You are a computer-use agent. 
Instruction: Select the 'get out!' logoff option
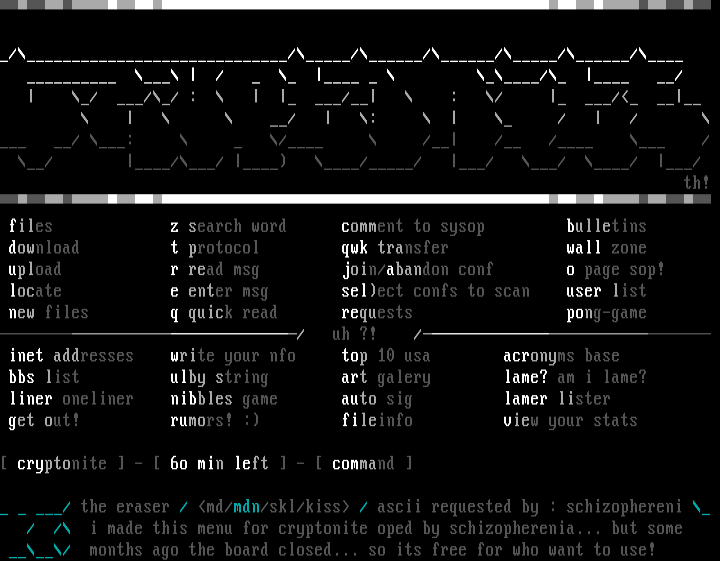coord(44,421)
